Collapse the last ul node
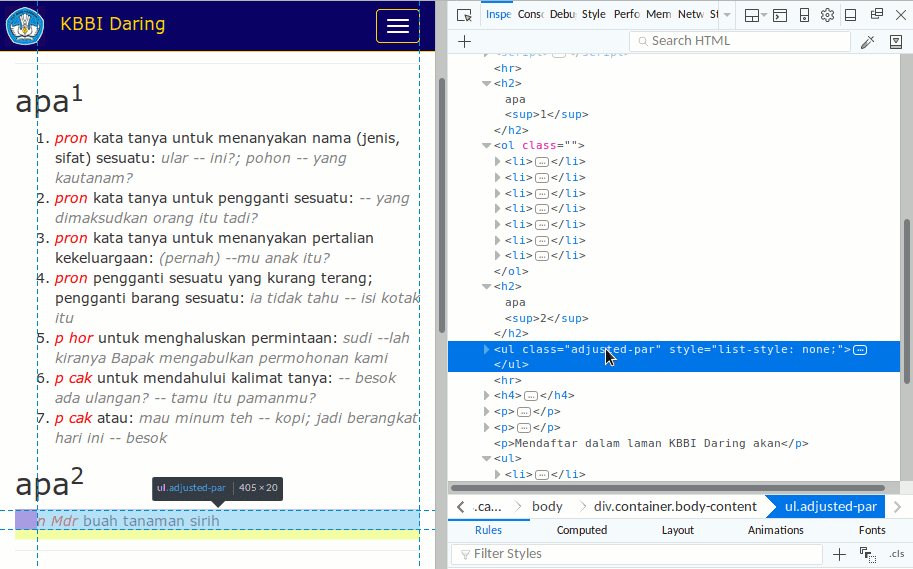This screenshot has height=569, width=913. point(486,459)
